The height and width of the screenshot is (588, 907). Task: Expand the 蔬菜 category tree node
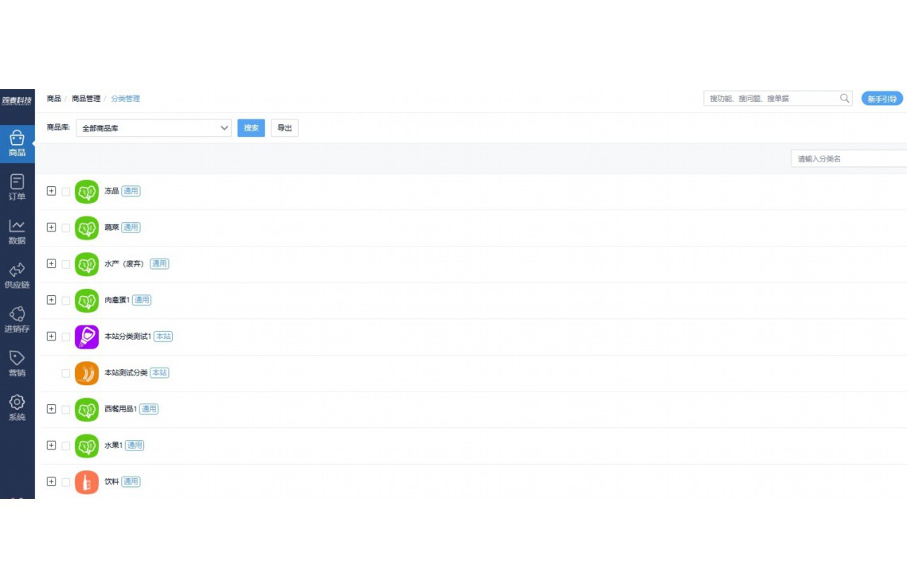pyautogui.click(x=52, y=228)
